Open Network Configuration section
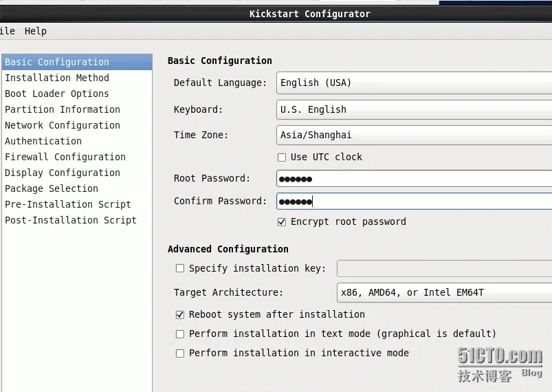552x392 pixels. pos(77,125)
